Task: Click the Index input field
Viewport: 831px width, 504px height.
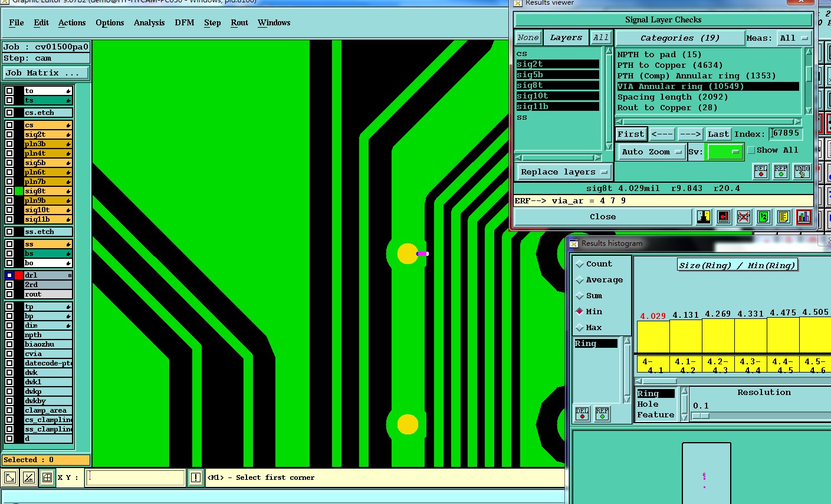Action: coord(786,134)
